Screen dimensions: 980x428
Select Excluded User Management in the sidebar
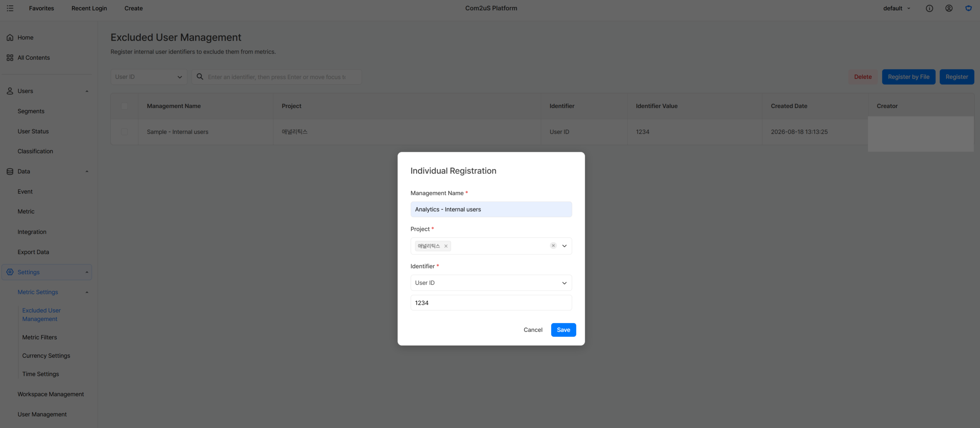tap(41, 315)
